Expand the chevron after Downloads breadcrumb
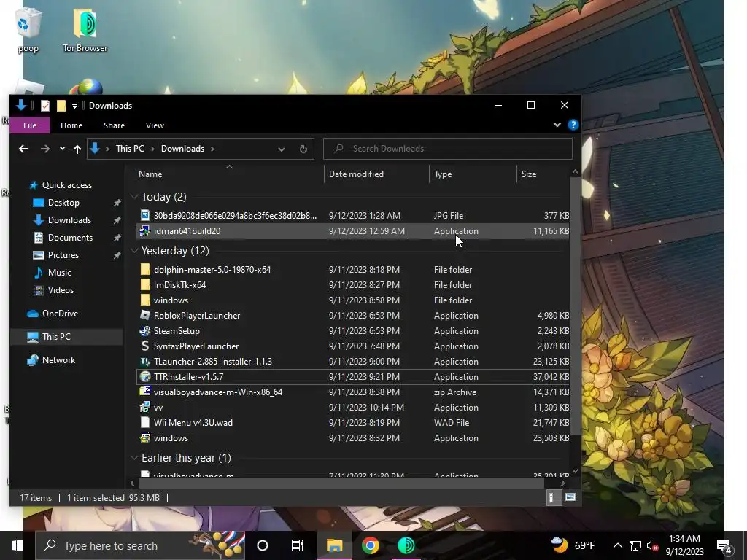 pyautogui.click(x=212, y=149)
